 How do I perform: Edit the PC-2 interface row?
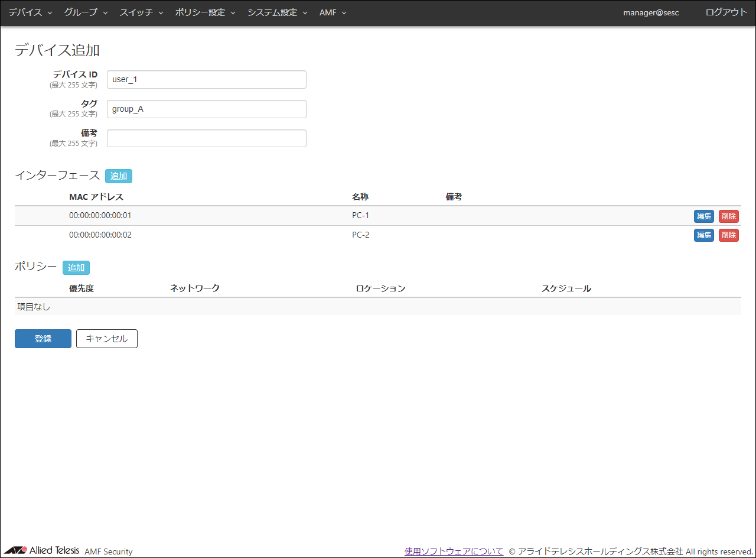coord(703,235)
